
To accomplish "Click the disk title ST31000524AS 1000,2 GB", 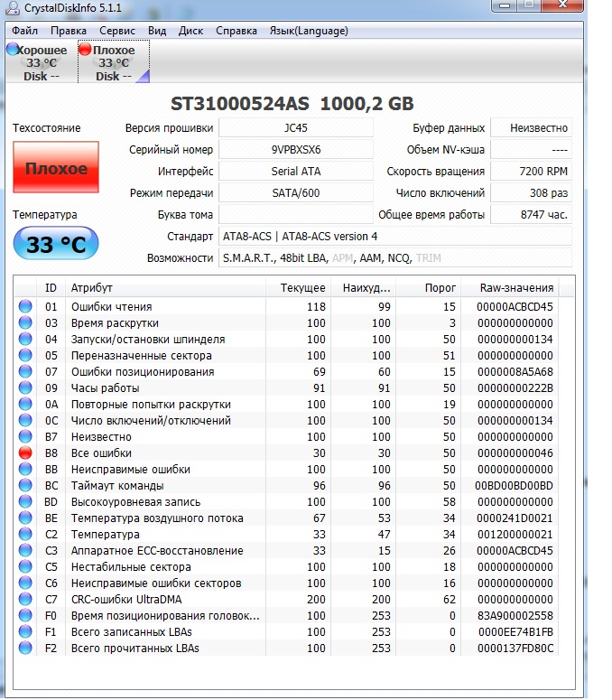I will pyautogui.click(x=292, y=104).
